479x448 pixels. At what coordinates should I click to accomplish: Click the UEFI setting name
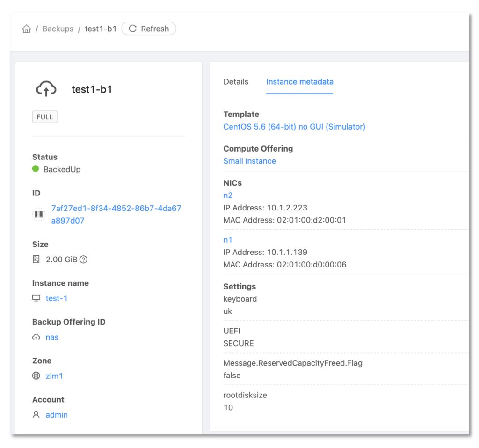coord(232,331)
